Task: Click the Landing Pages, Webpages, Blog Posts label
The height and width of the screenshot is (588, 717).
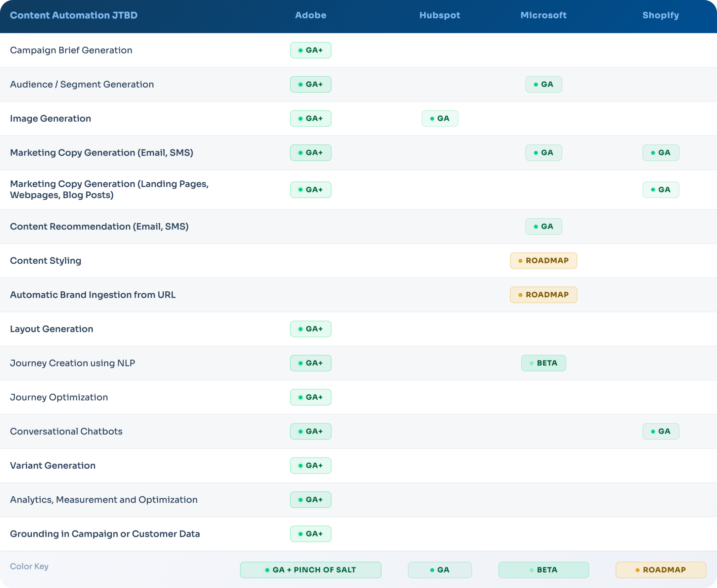Action: coord(109,189)
